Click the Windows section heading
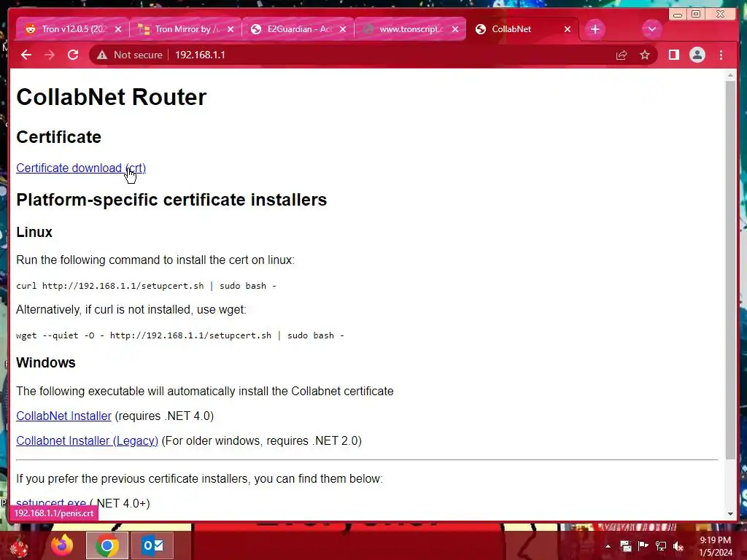 46,363
